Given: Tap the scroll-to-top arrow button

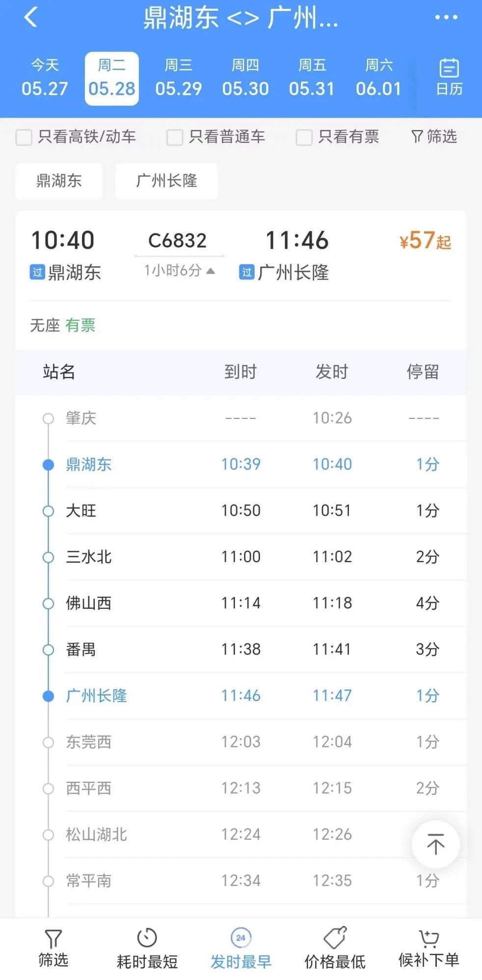Looking at the screenshot, I should 435,844.
